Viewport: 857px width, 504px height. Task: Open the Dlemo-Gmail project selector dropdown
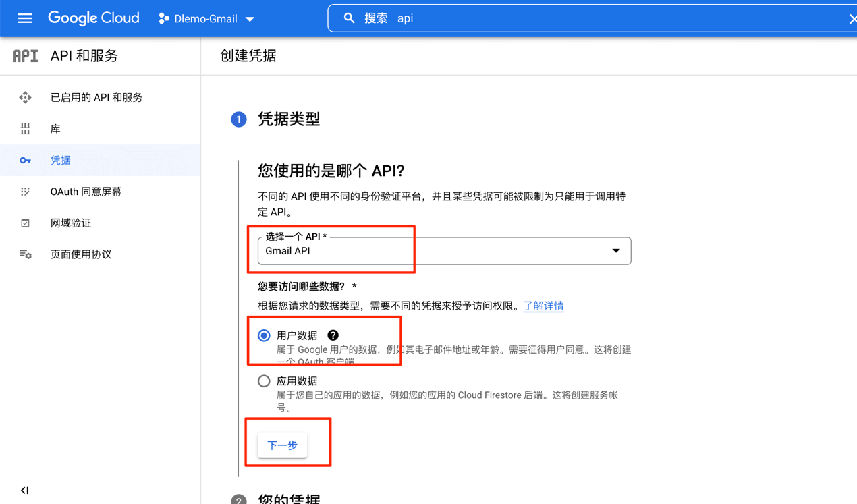206,19
